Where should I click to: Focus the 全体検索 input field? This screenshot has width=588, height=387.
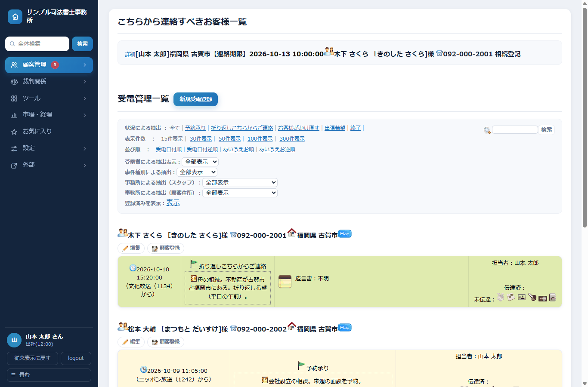[x=37, y=44]
